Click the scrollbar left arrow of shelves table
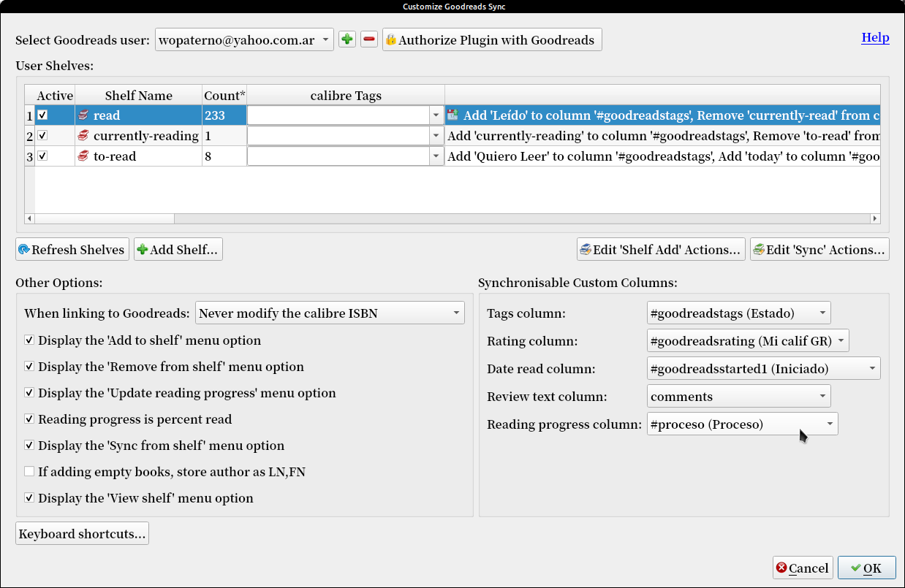Image resolution: width=905 pixels, height=588 pixels. (30, 218)
